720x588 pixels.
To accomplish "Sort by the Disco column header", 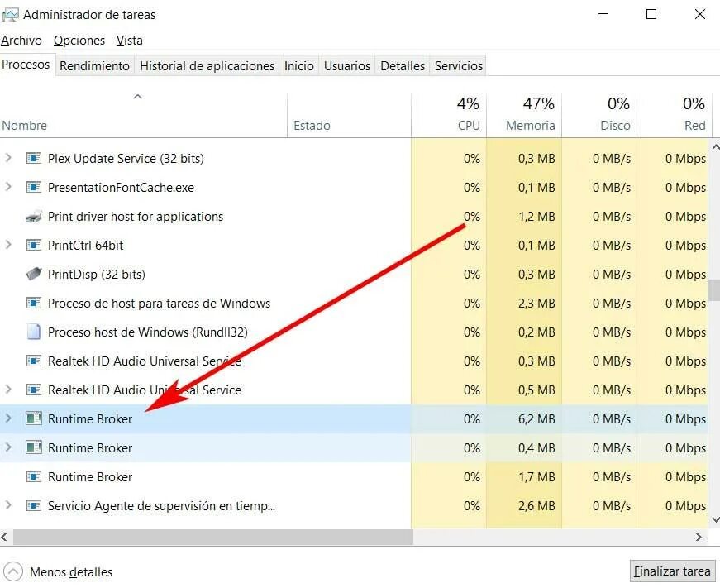I will pyautogui.click(x=599, y=115).
